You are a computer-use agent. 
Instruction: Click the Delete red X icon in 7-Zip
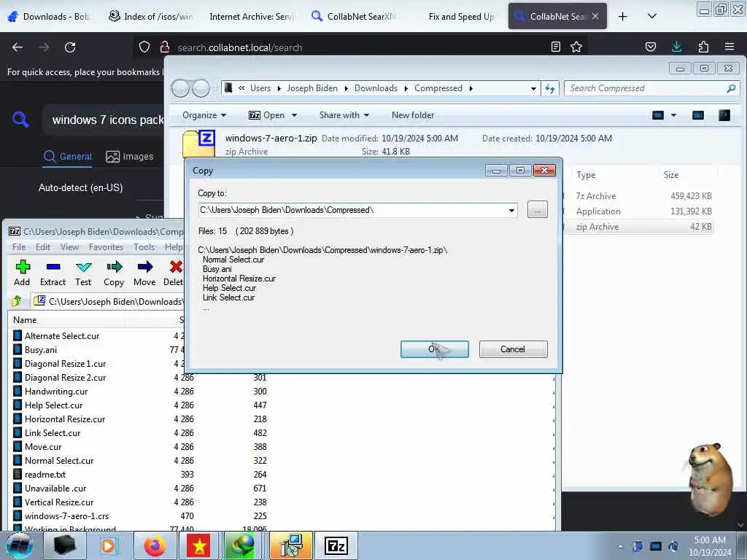[x=176, y=267]
